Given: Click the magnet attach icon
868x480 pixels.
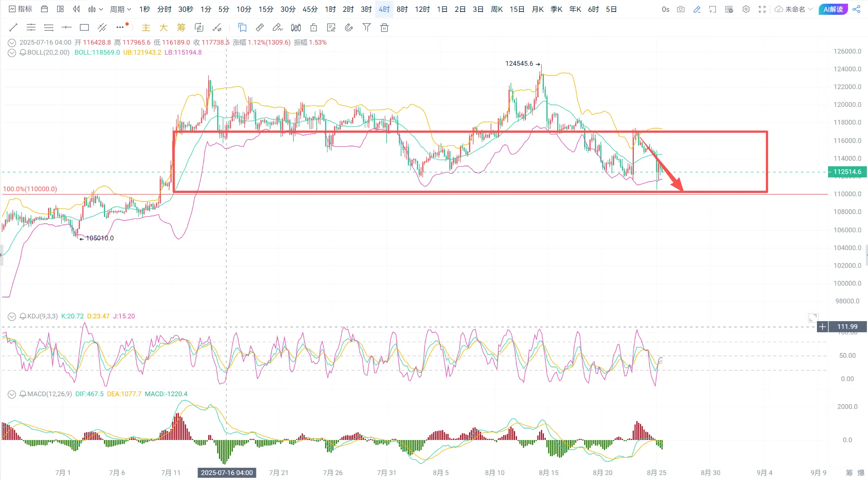Looking at the screenshot, I should click(x=349, y=27).
